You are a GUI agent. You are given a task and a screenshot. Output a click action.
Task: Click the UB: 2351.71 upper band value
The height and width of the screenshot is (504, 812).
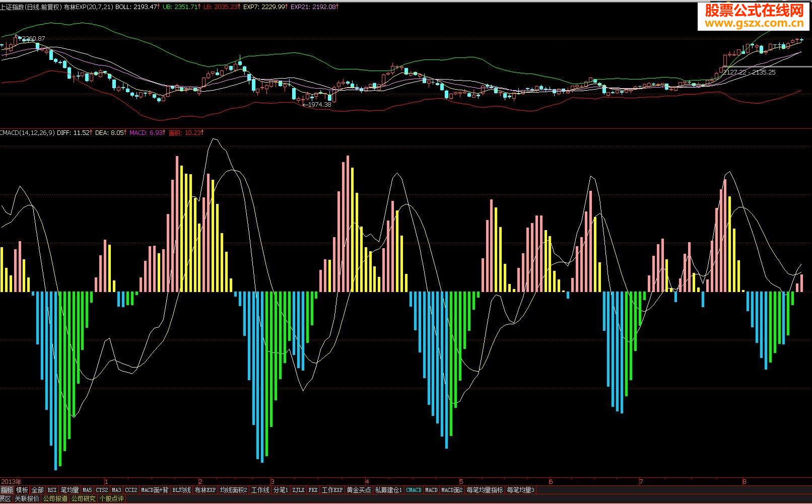pyautogui.click(x=182, y=7)
